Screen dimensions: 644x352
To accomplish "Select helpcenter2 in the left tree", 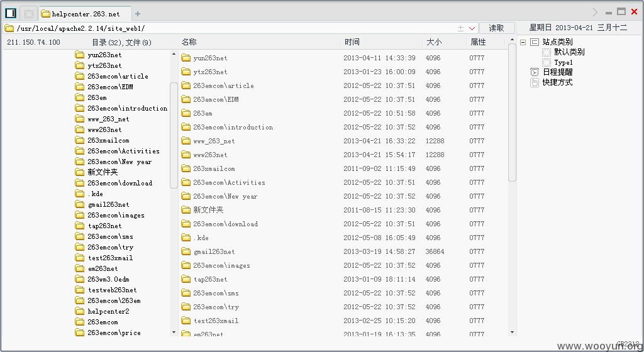I will (x=108, y=311).
